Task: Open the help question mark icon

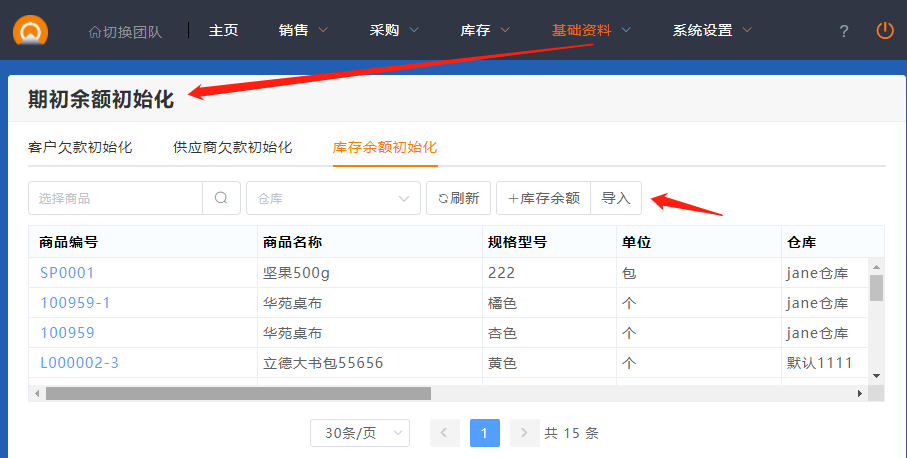Action: point(844,31)
